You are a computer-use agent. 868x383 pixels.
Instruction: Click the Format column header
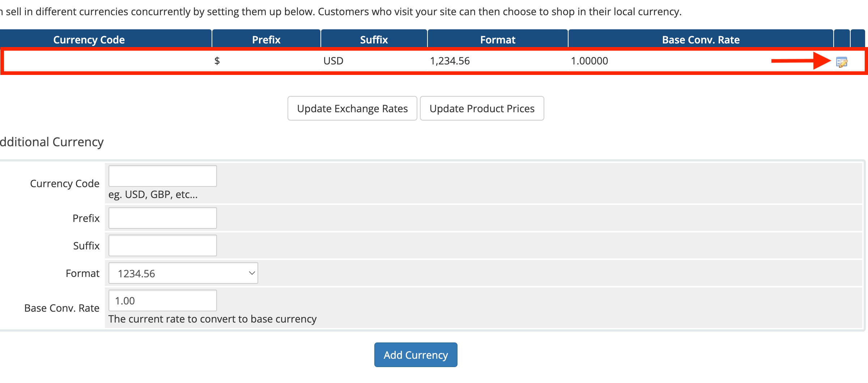coord(498,39)
